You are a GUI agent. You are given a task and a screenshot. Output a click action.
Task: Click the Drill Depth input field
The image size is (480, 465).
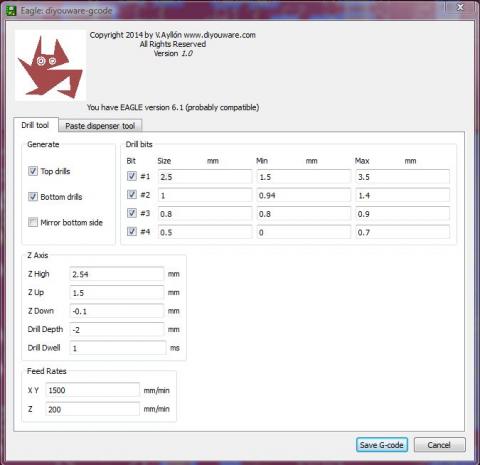117,330
